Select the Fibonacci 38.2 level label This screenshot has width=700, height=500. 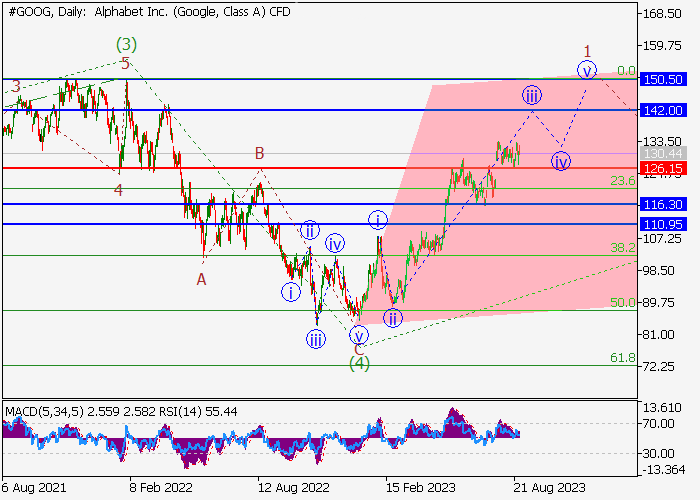click(x=623, y=247)
